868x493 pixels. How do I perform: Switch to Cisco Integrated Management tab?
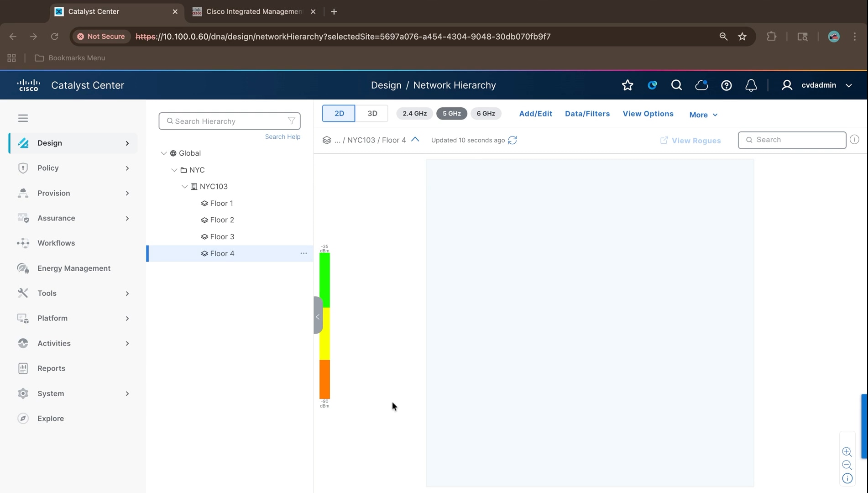pyautogui.click(x=254, y=11)
